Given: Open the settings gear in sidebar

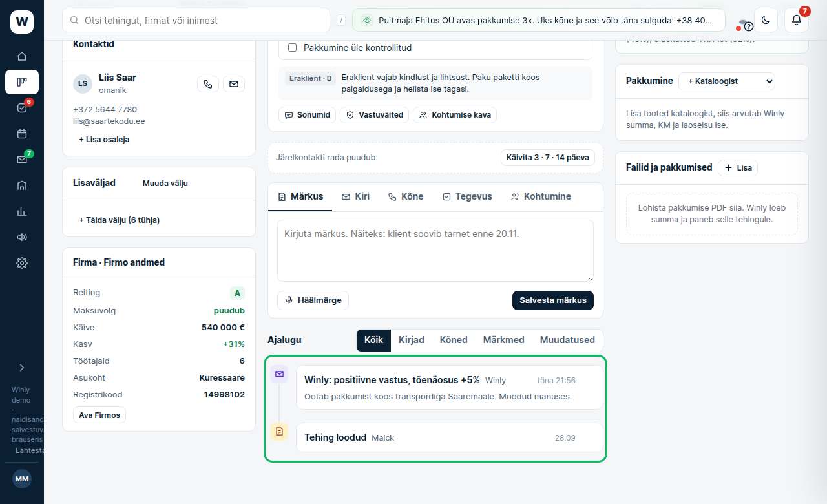Looking at the screenshot, I should click(22, 263).
